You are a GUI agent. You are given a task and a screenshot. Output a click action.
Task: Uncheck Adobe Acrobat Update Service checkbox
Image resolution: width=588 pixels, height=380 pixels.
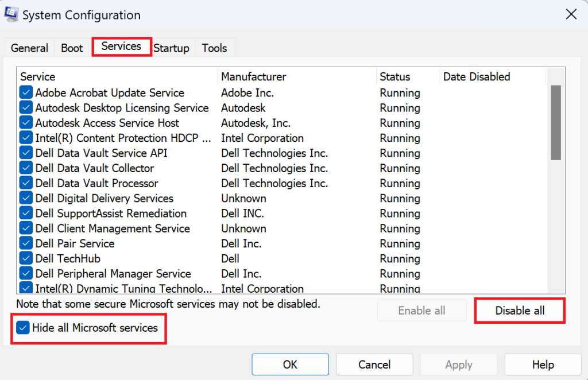[26, 93]
